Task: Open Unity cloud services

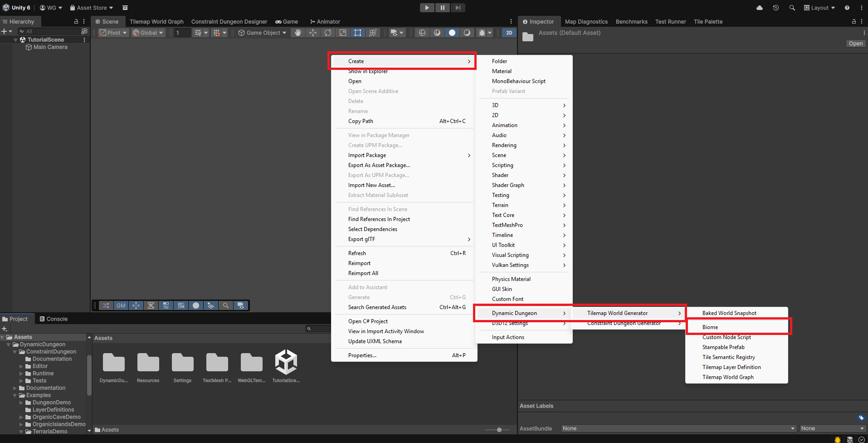Action: (760, 8)
